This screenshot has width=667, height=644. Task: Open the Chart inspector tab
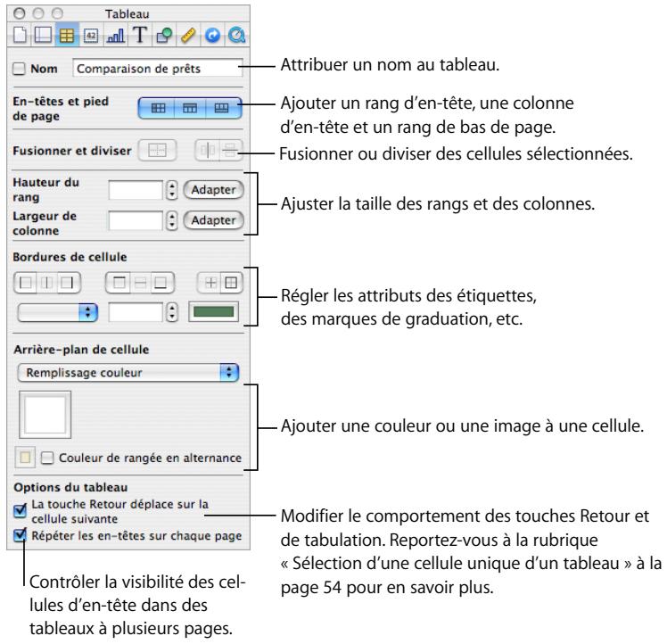point(115,36)
